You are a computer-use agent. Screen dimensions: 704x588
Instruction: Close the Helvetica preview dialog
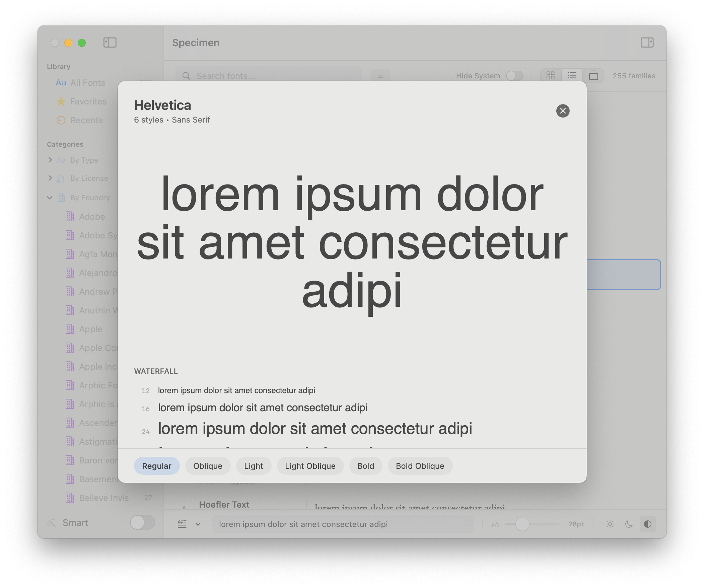pyautogui.click(x=563, y=111)
